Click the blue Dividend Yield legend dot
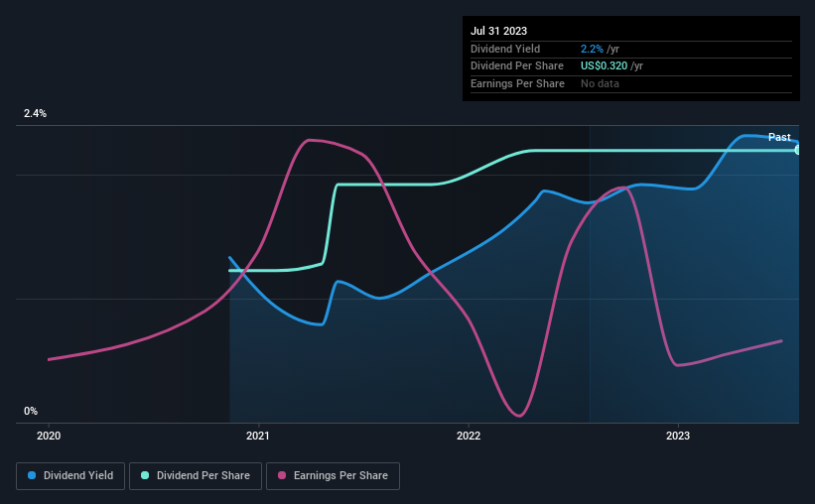The height and width of the screenshot is (504, 815). tap(32, 475)
